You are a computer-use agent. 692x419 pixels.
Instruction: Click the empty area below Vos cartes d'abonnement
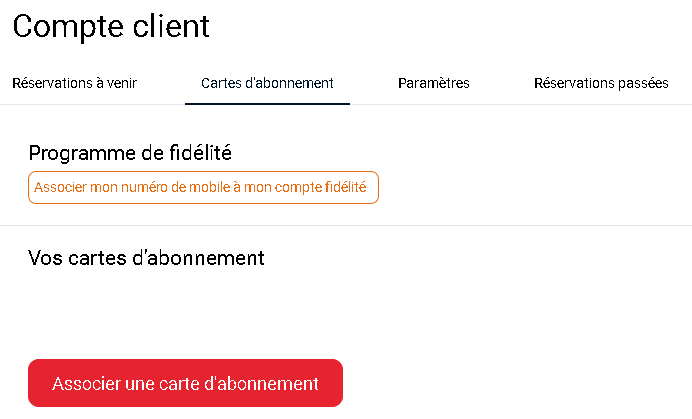[x=300, y=310]
